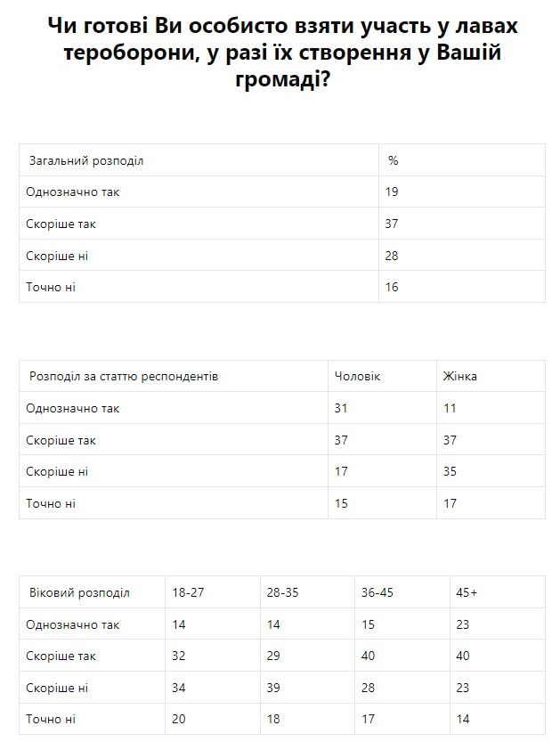Select value 20 in the 18-27 column

point(179,719)
